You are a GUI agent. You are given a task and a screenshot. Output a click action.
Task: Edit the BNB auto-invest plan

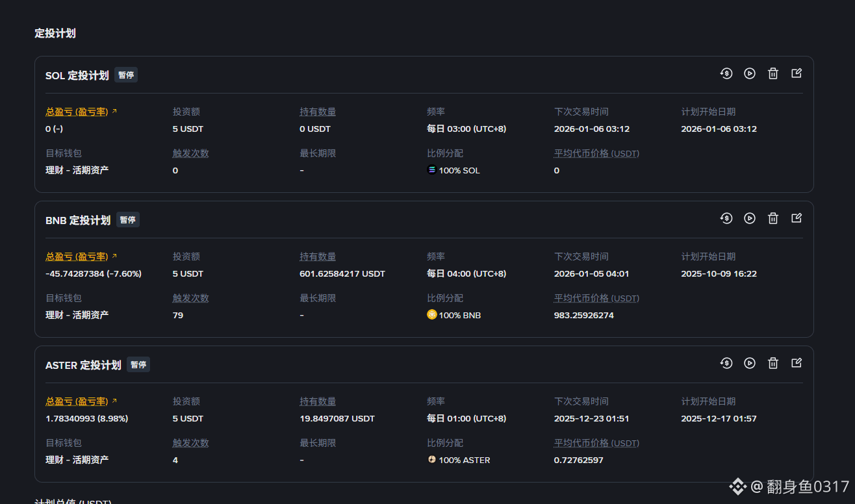[797, 218]
